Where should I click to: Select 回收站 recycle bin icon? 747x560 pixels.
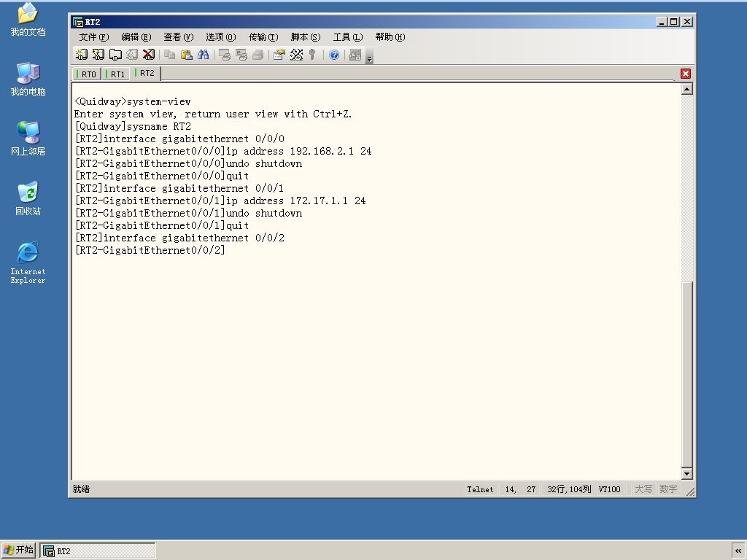[28, 198]
